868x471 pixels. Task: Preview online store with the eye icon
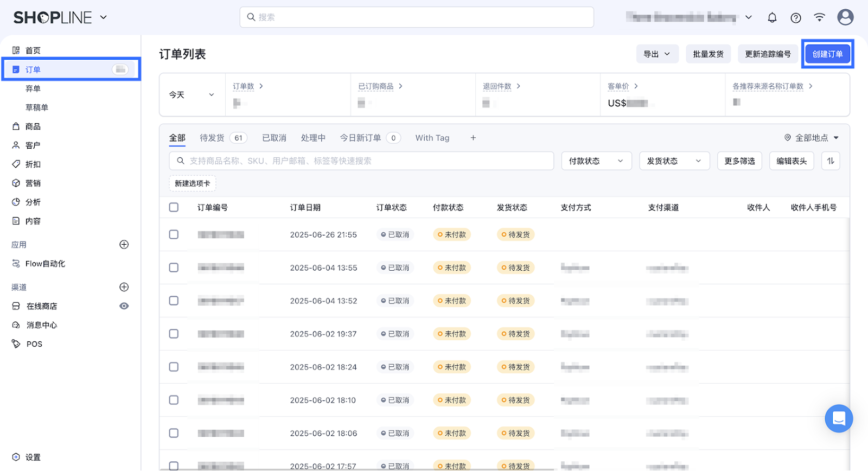(124, 306)
